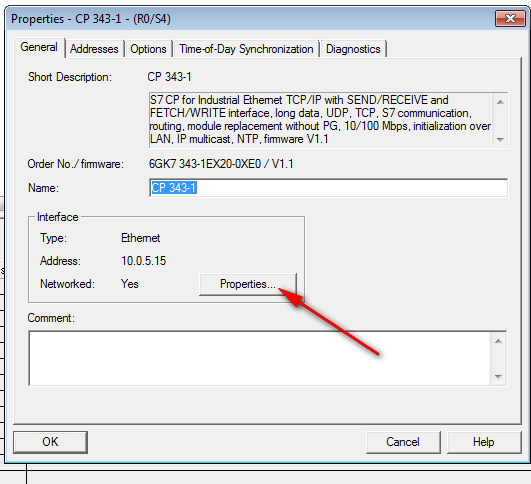Click the Short Description label
This screenshot has height=484, width=531.
(x=70, y=77)
